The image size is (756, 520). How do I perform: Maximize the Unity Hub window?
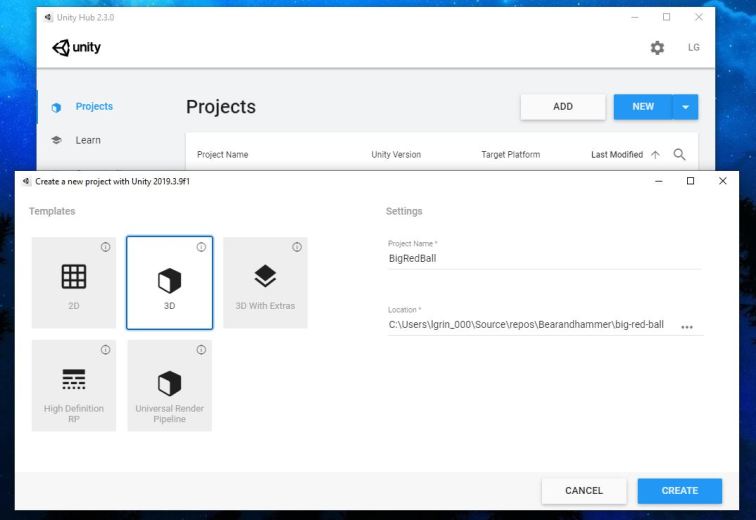click(x=666, y=17)
